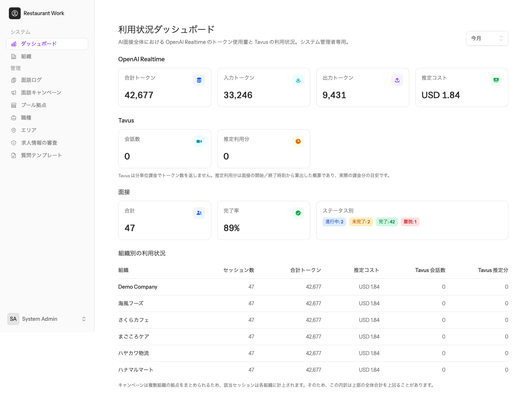Viewport: 532px width, 412px height.
Task: Click the OpenAI Realtime section heading
Action: click(x=141, y=59)
